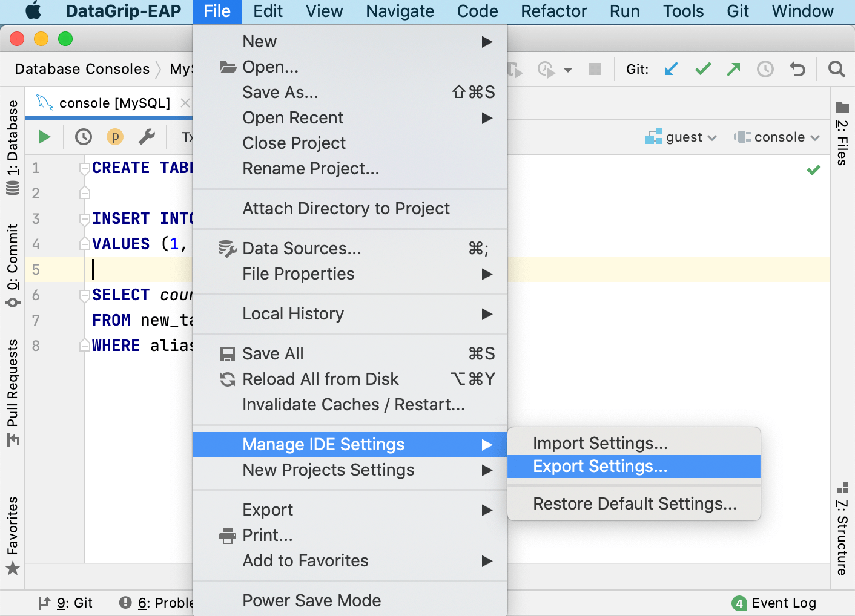Open the console schema dropdown
Viewport: 855px width, 616px height.
point(777,137)
